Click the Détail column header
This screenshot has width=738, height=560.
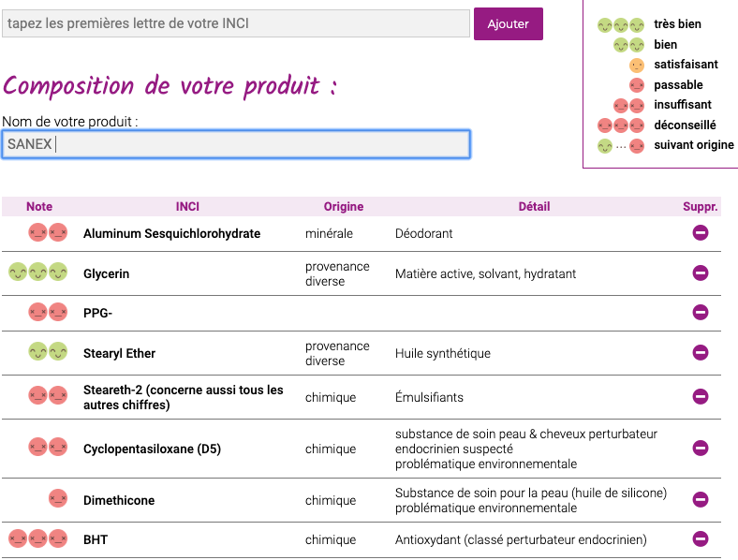[534, 207]
